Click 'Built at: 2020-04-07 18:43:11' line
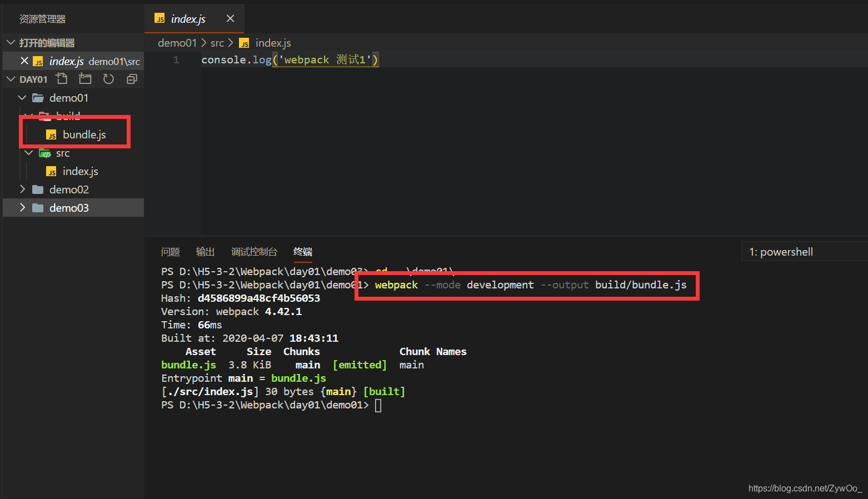Screen dimensions: 868x499 click(x=250, y=338)
